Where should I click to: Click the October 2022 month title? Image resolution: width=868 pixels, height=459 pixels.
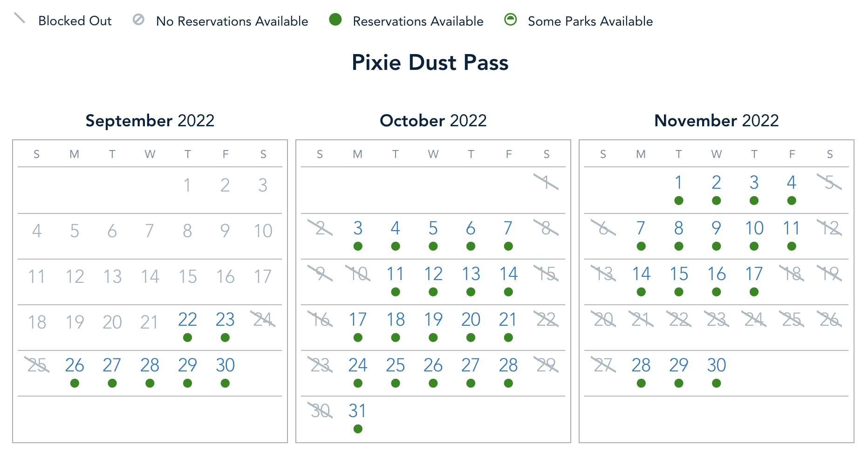tap(433, 121)
